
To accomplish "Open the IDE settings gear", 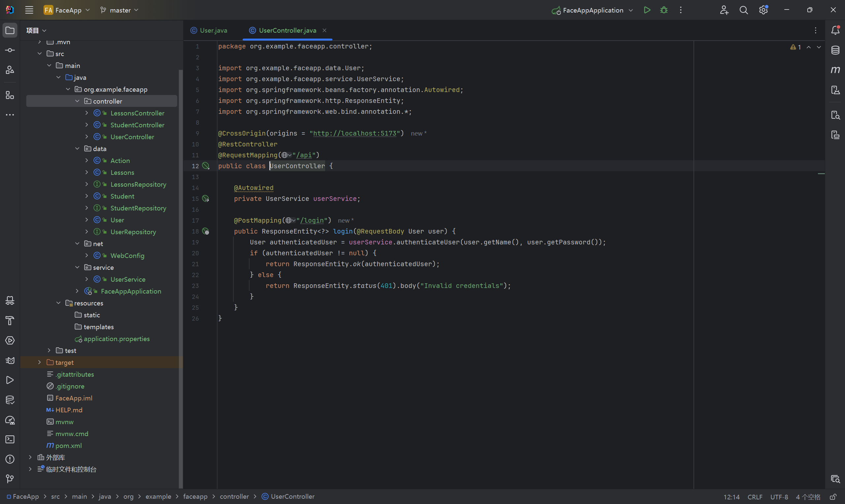I will tap(763, 10).
